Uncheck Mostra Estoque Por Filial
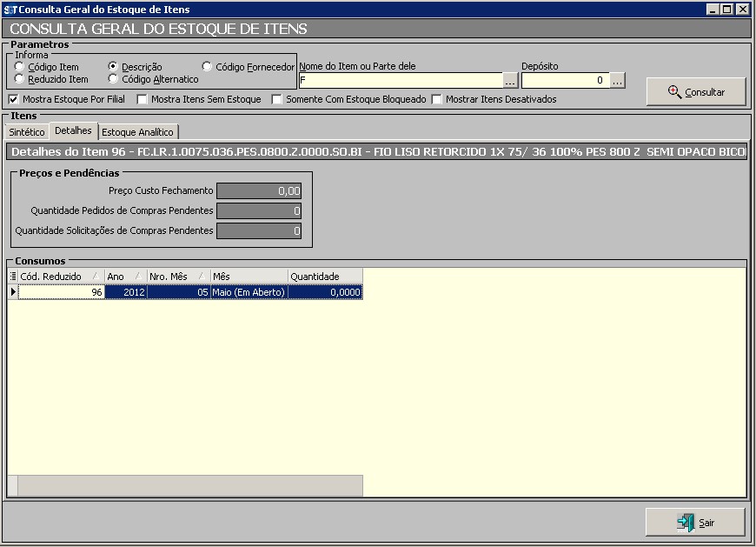The height and width of the screenshot is (547, 756). coord(13,99)
